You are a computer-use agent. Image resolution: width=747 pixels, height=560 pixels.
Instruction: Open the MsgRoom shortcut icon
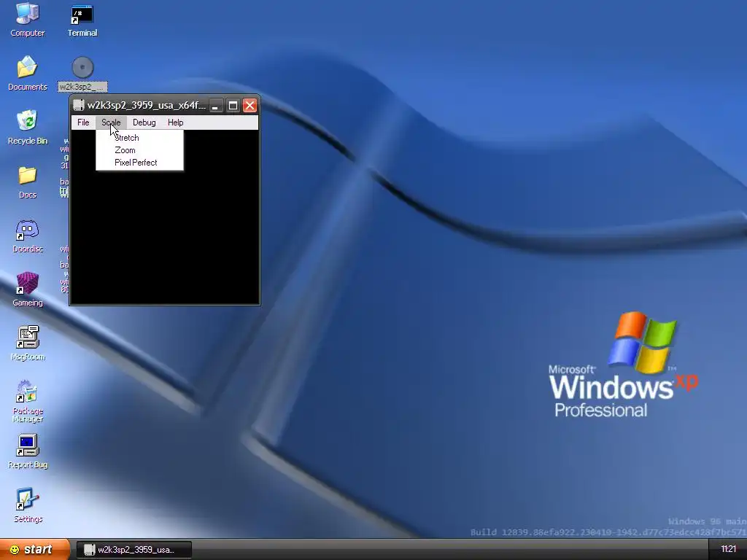(x=27, y=343)
